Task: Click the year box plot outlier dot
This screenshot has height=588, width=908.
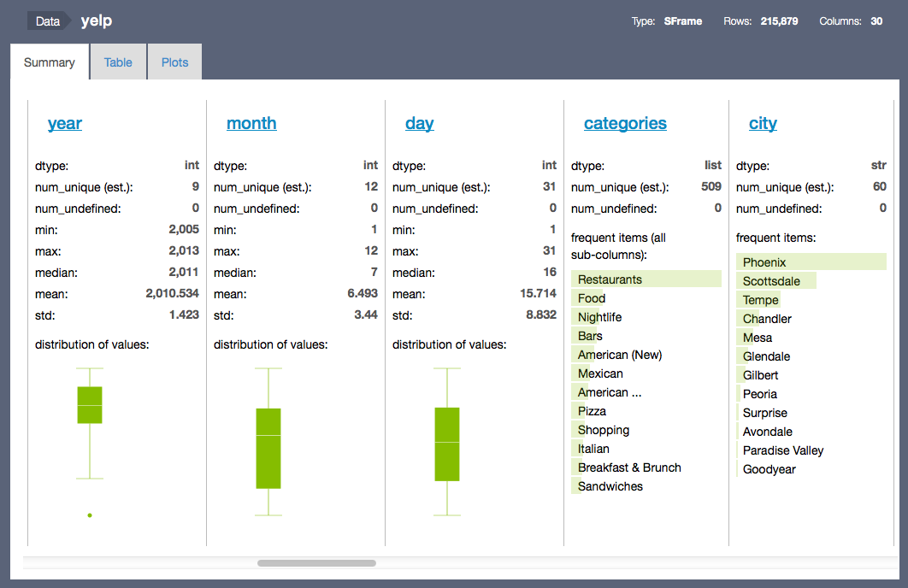Action: coord(90,515)
